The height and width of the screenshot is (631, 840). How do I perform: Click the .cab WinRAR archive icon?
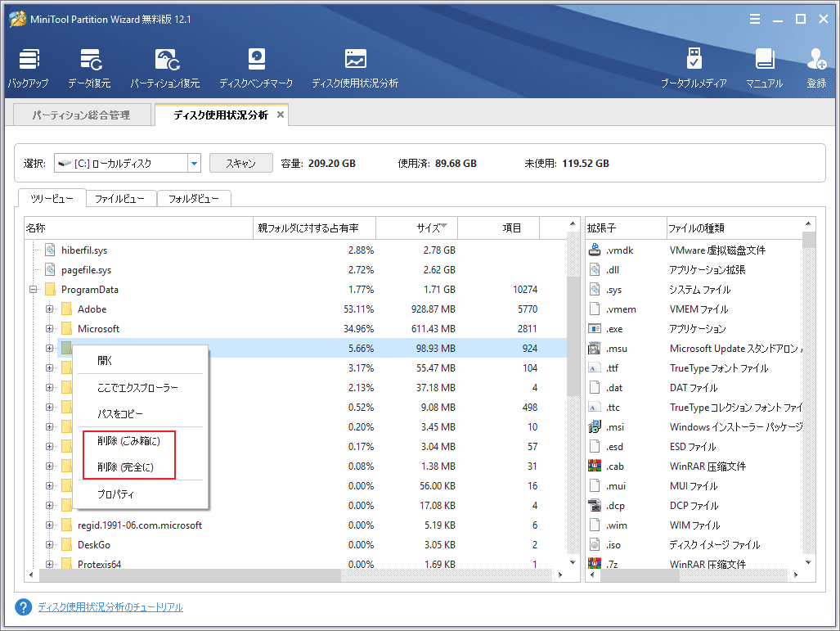coord(595,466)
